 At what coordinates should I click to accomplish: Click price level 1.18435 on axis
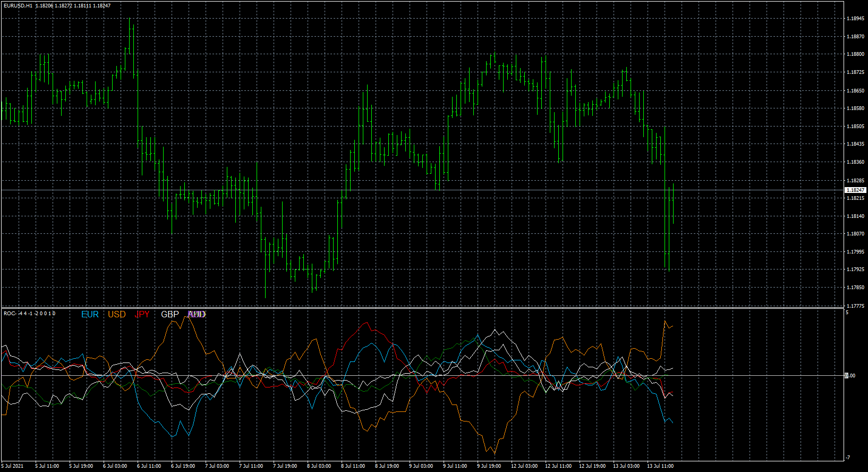click(x=854, y=144)
